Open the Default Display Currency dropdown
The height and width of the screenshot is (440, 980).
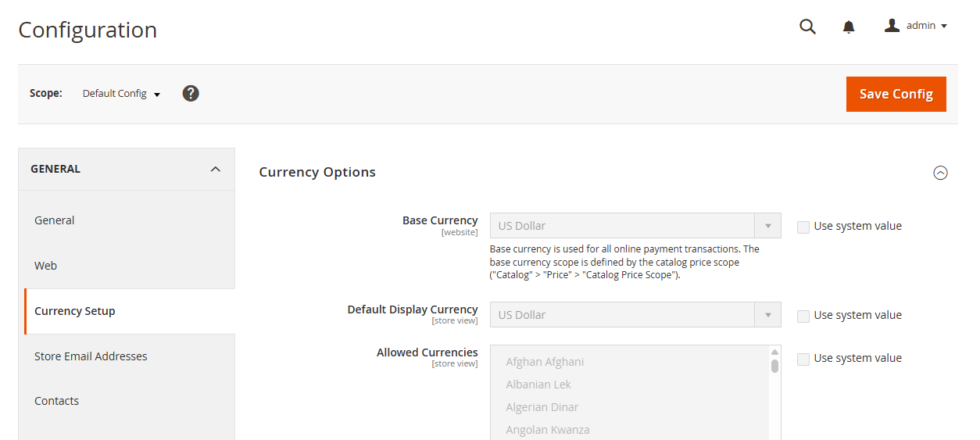[x=635, y=315]
